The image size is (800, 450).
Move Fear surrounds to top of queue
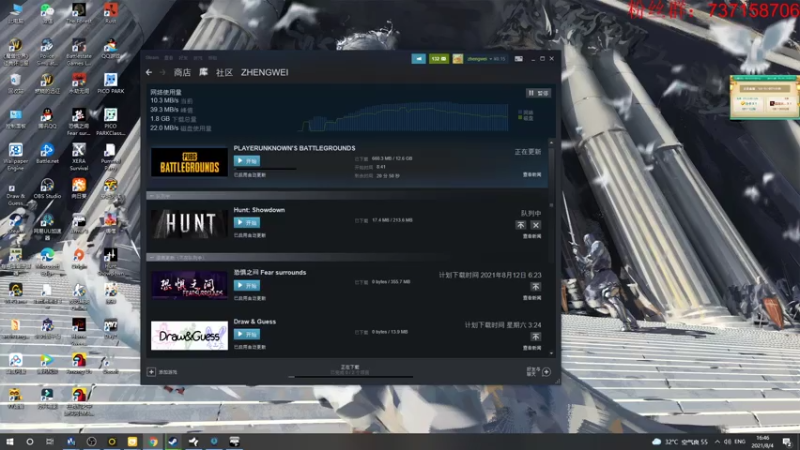click(x=535, y=287)
